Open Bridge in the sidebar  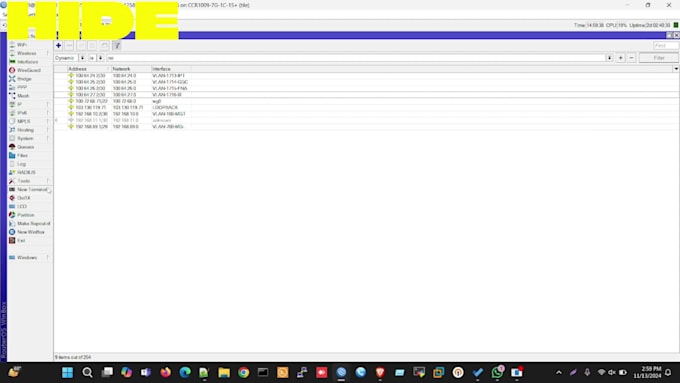24,79
